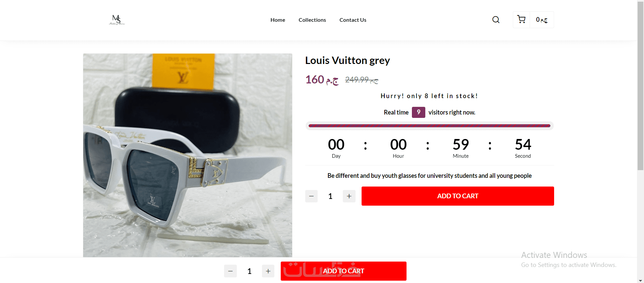Click the stock progress bar
This screenshot has height=283, width=644.
(x=429, y=126)
